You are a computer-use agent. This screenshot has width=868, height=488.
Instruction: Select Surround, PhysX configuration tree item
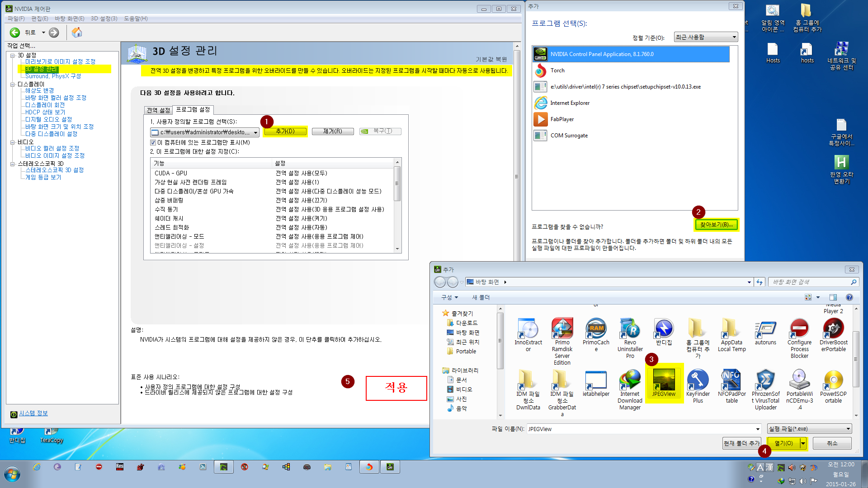53,76
